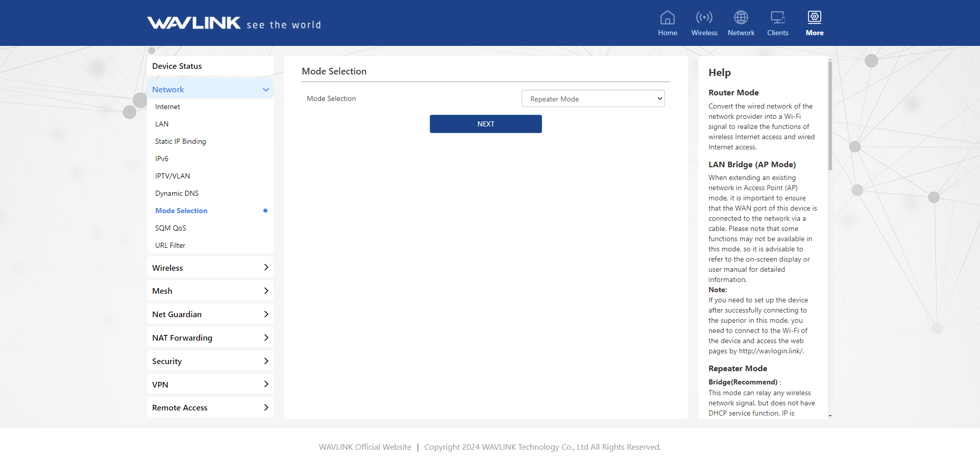Open the Mode Selection dropdown

point(593,99)
